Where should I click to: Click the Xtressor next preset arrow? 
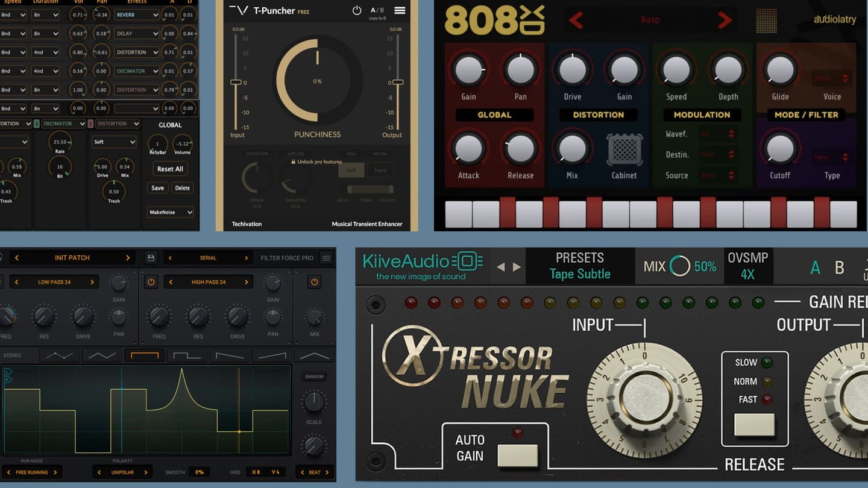[x=517, y=267]
